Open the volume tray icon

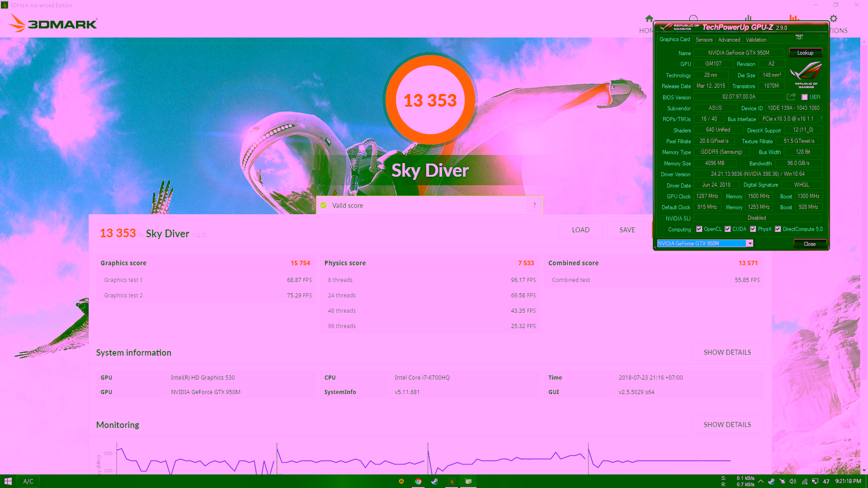tap(793, 481)
